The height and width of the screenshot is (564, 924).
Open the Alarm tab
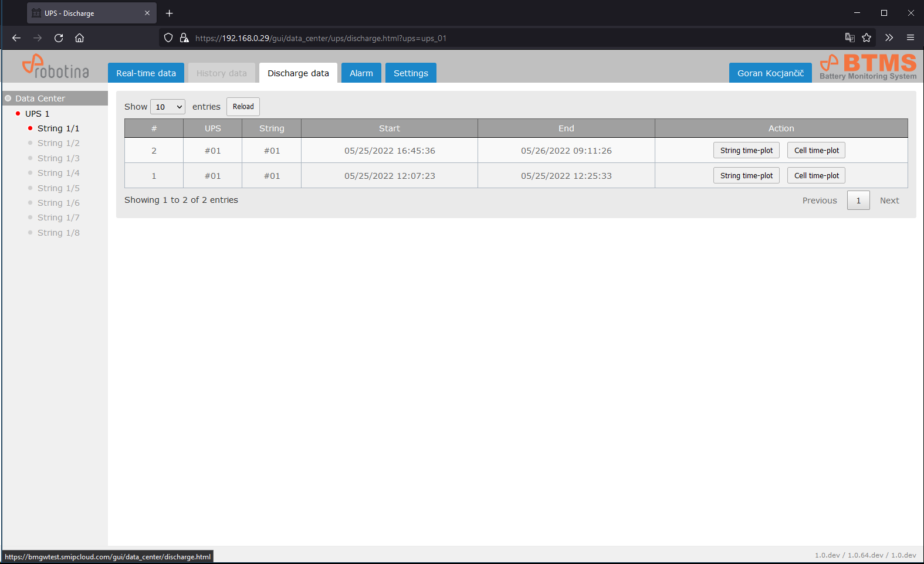(361, 73)
